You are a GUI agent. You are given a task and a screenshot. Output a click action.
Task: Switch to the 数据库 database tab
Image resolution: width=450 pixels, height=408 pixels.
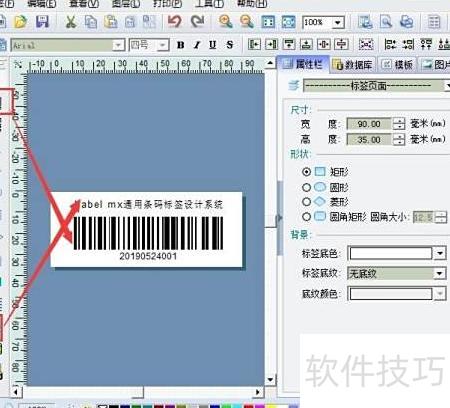click(353, 65)
